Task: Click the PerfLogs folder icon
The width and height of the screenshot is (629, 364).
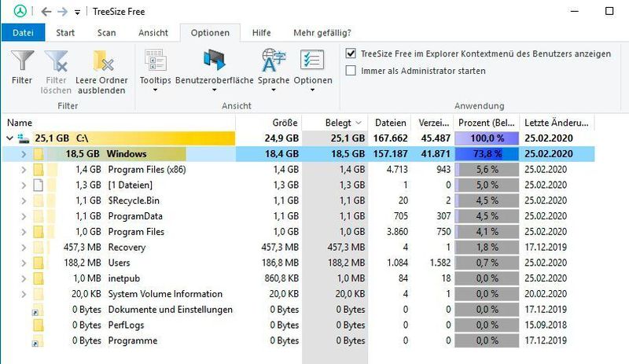Action: tap(39, 325)
